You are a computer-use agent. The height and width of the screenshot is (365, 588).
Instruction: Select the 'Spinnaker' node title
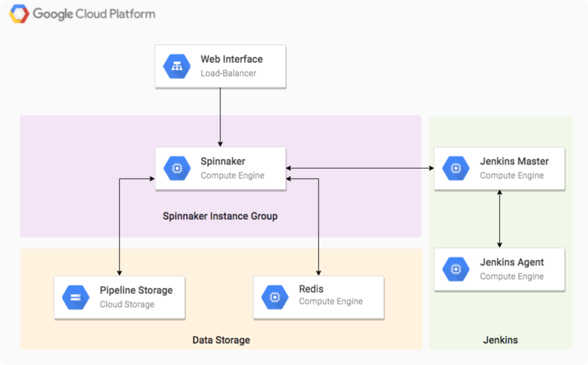pos(223,161)
